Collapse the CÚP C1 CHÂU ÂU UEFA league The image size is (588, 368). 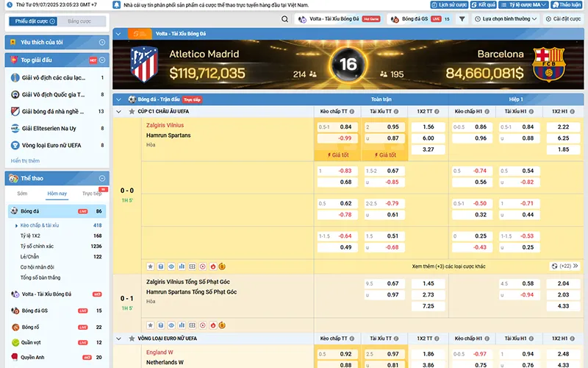(120, 112)
